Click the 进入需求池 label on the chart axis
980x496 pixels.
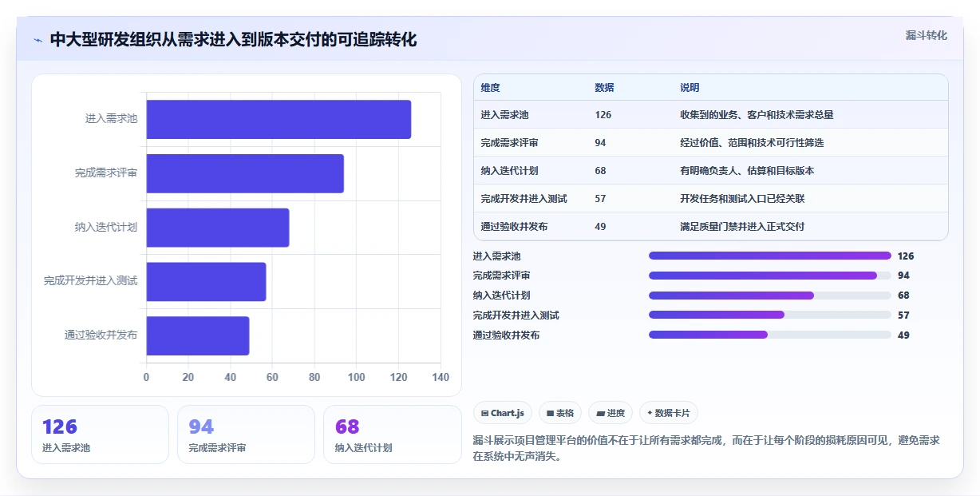[x=112, y=119]
